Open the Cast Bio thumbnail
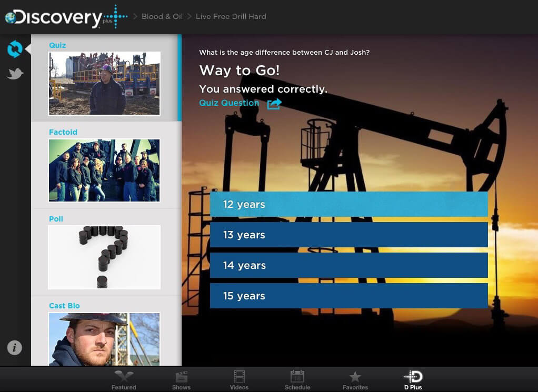The width and height of the screenshot is (538, 392). coord(104,339)
